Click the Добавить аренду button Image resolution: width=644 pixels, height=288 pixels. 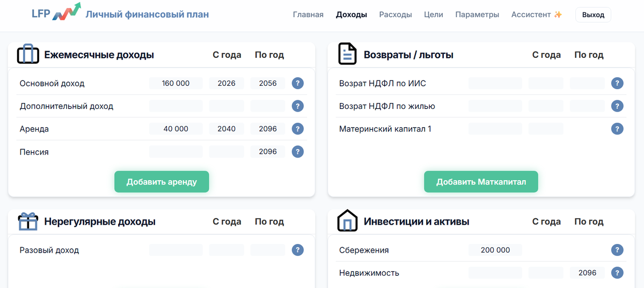pyautogui.click(x=162, y=182)
